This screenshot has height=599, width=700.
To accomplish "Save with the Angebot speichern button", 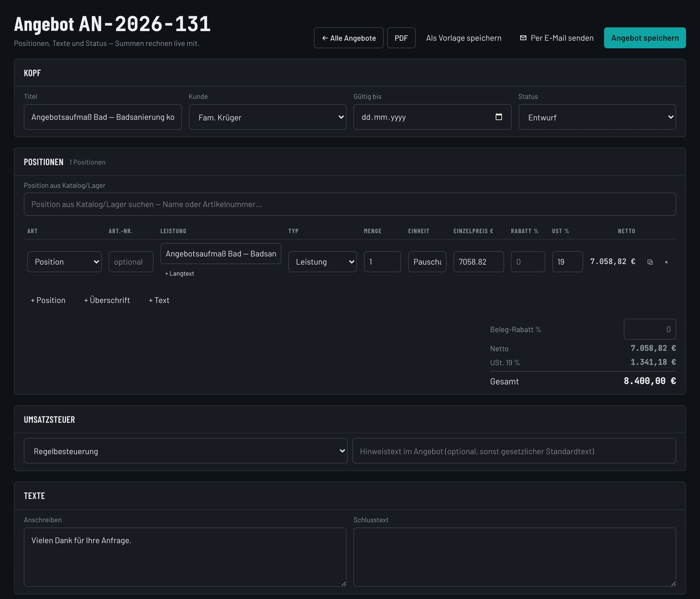I will coord(644,38).
